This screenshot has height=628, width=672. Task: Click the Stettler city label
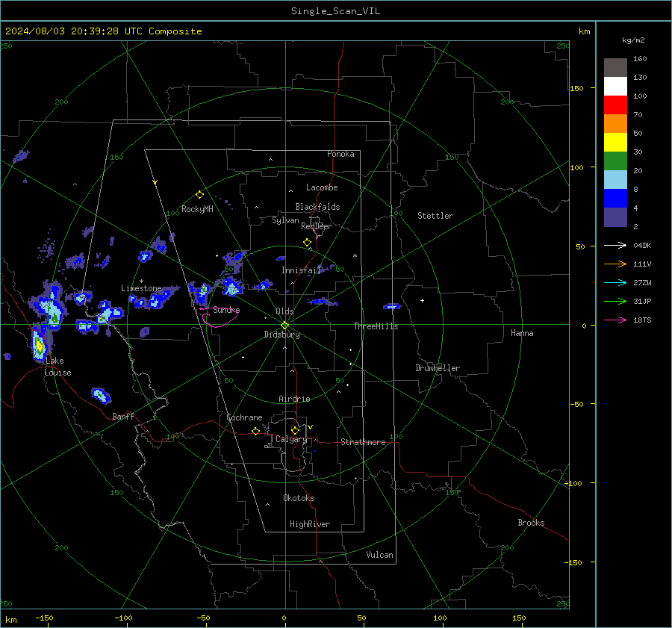tap(435, 216)
